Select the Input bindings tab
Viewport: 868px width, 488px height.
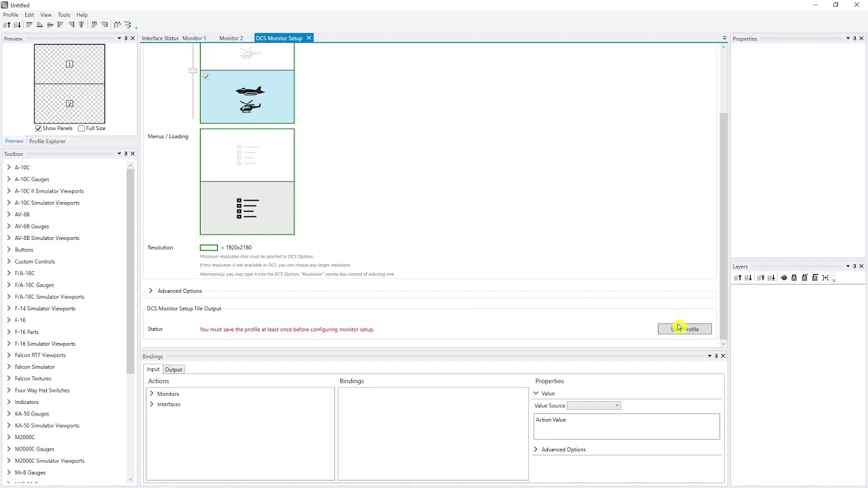[x=153, y=369]
